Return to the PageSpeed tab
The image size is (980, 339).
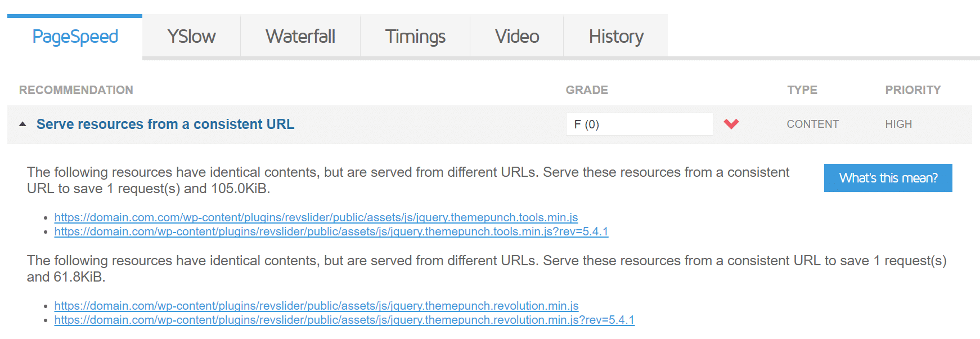(75, 35)
